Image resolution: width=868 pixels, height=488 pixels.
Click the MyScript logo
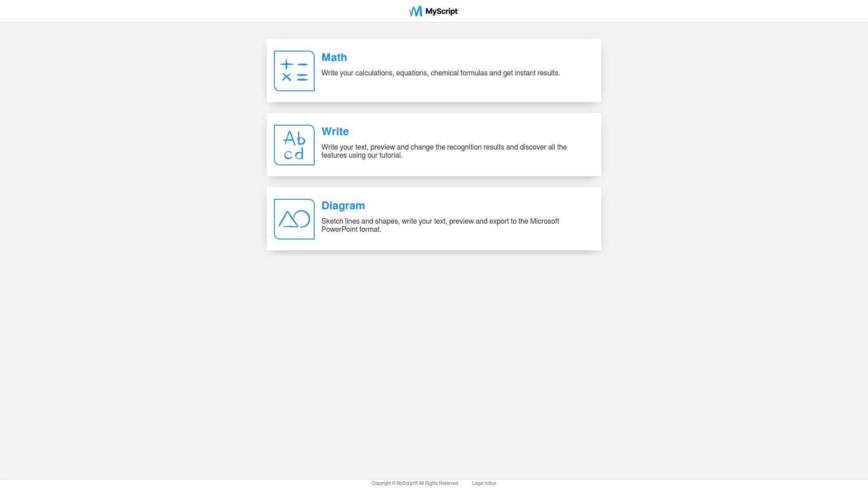click(x=433, y=11)
